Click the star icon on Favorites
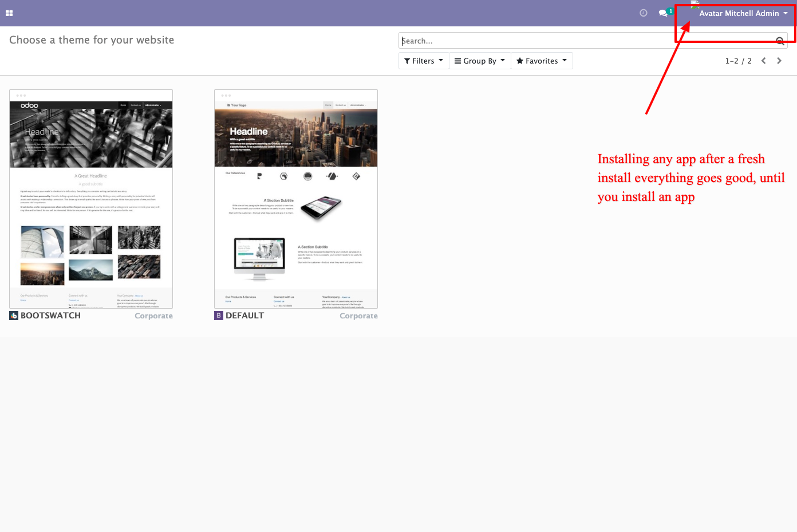The image size is (797, 532). point(519,60)
